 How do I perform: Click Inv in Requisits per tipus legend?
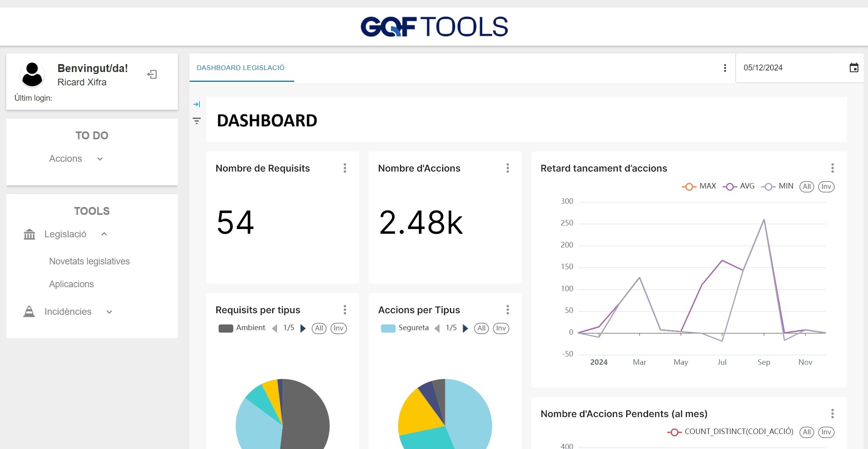[339, 328]
